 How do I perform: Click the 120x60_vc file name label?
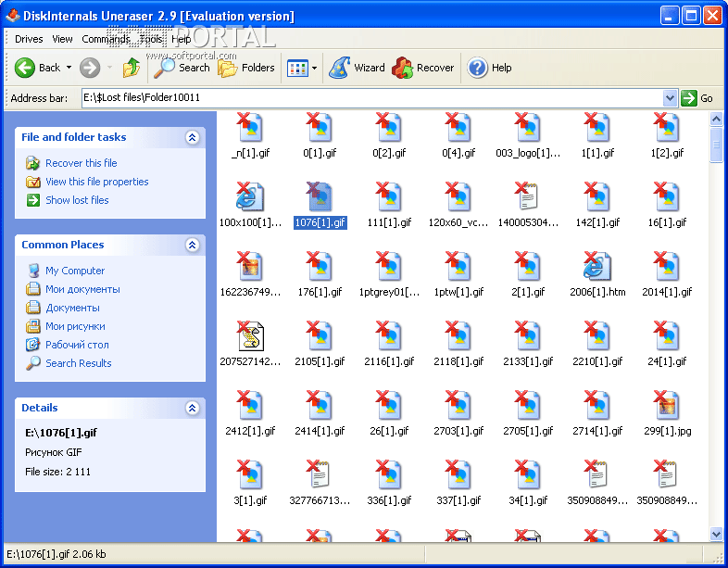coord(458,222)
